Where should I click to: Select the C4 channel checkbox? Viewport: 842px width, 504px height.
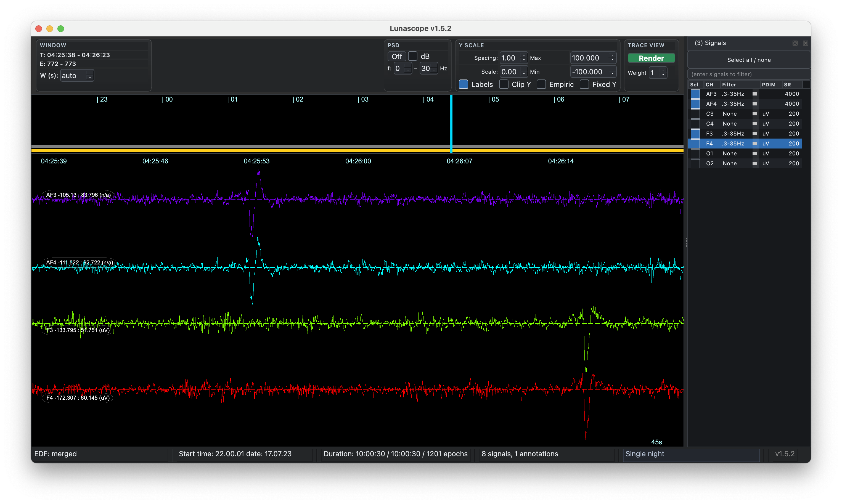coord(695,124)
